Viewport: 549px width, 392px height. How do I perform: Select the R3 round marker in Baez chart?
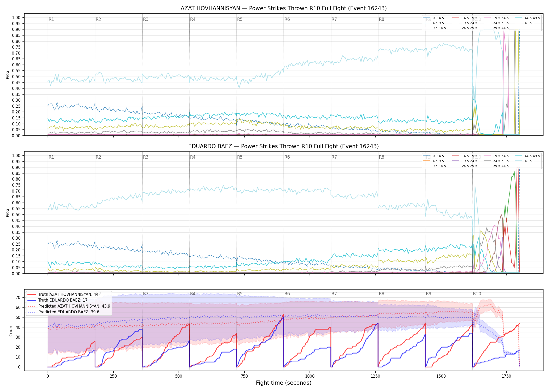pos(146,157)
